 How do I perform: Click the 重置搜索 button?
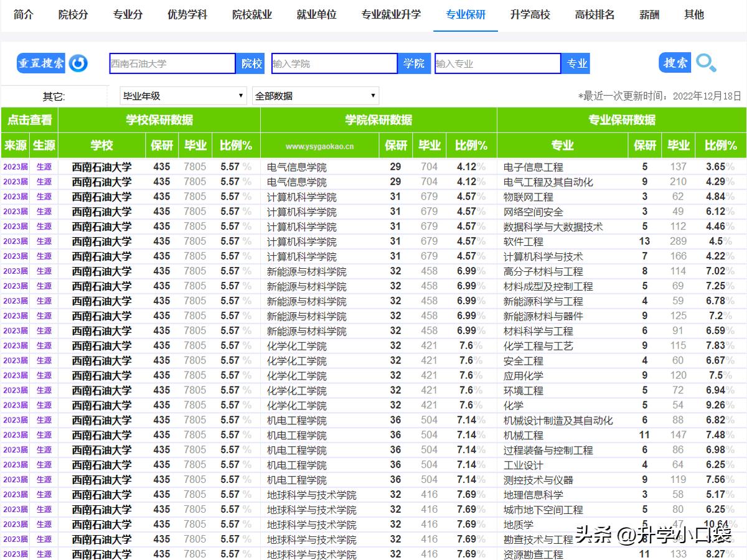tap(41, 63)
